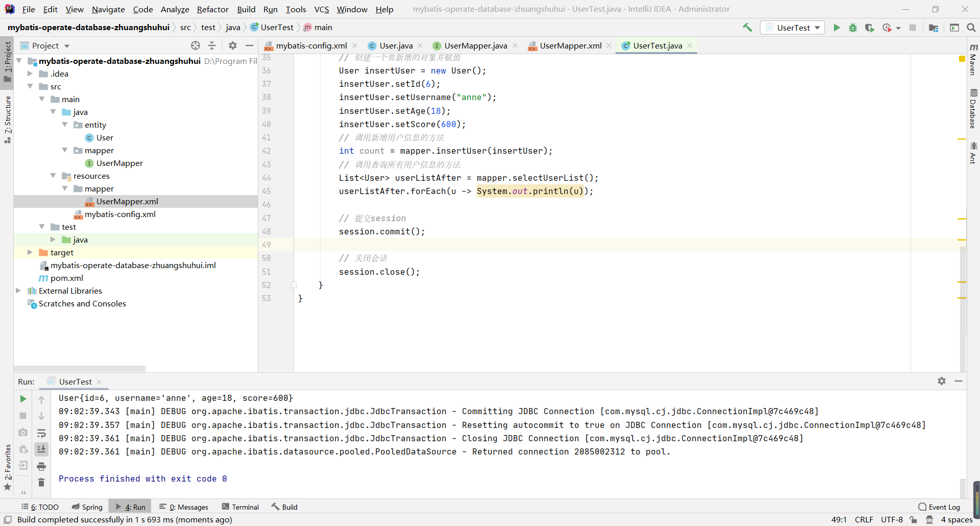Expand the target folder

tap(30, 252)
